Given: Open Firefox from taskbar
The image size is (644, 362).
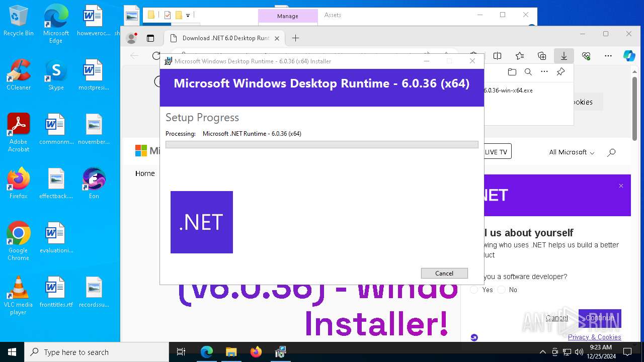Looking at the screenshot, I should (256, 352).
